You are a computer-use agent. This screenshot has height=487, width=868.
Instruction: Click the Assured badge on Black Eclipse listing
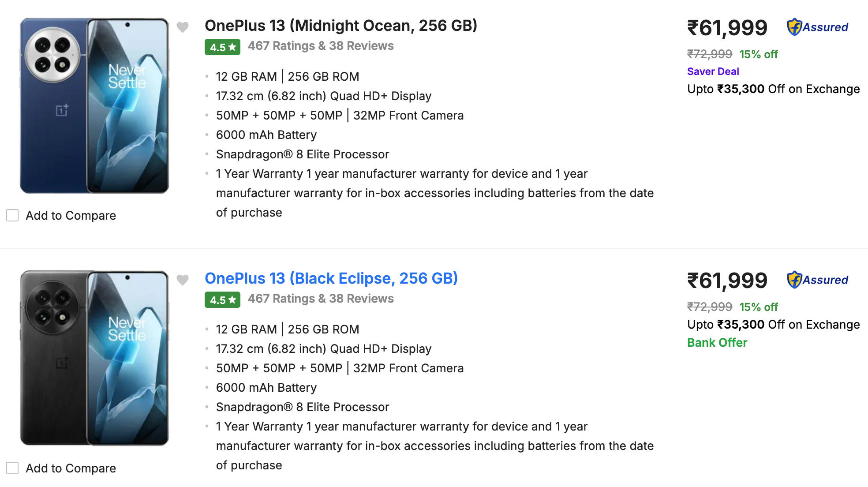[817, 280]
